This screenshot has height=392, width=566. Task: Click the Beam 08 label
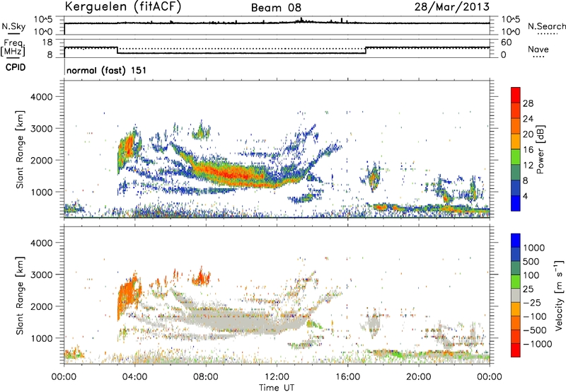276,8
